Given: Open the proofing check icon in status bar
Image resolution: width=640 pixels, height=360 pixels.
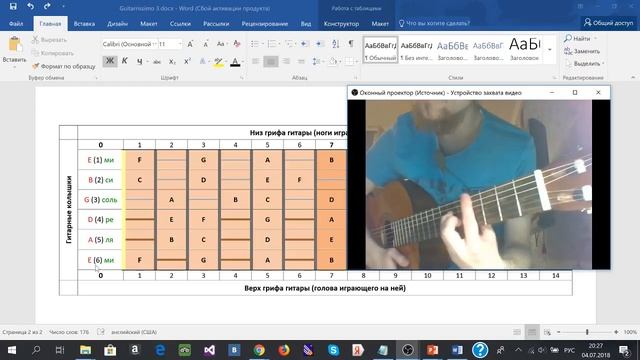Looking at the screenshot, I should 100,332.
